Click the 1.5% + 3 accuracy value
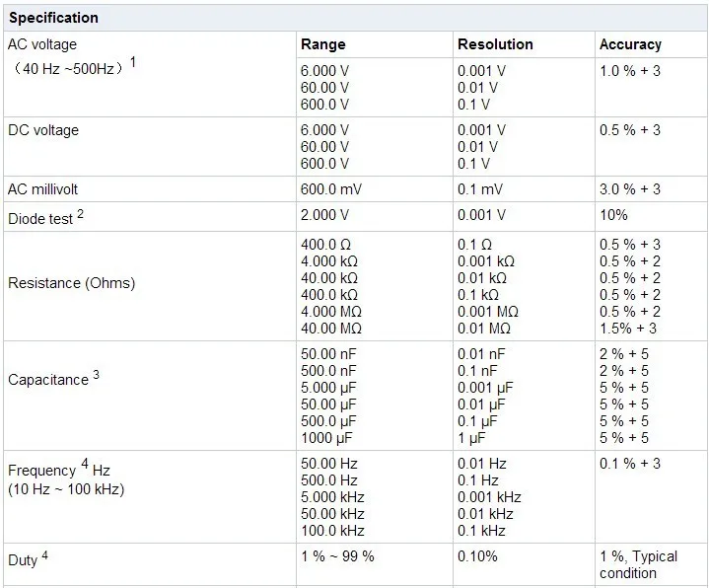Viewport: 709px width, 588px height. pyautogui.click(x=628, y=329)
